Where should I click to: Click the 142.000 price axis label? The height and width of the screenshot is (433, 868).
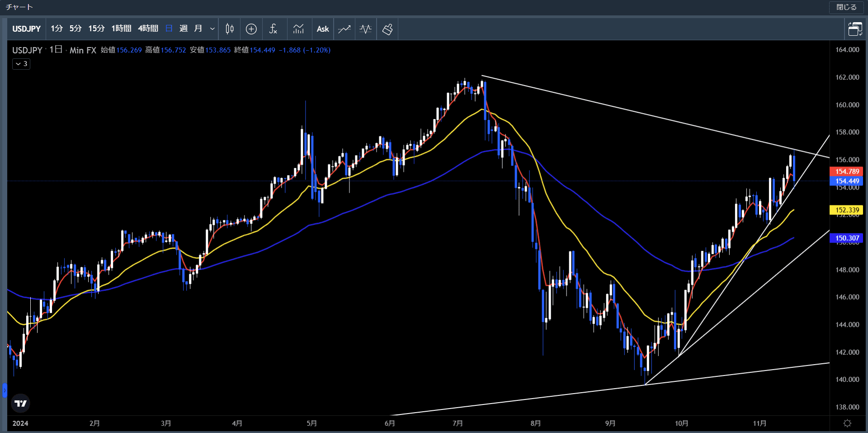[847, 352]
